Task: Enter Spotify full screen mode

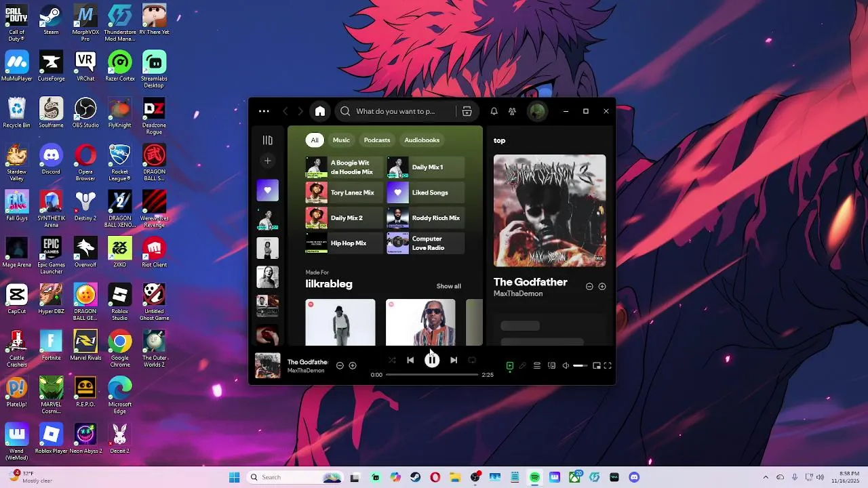Action: click(608, 366)
